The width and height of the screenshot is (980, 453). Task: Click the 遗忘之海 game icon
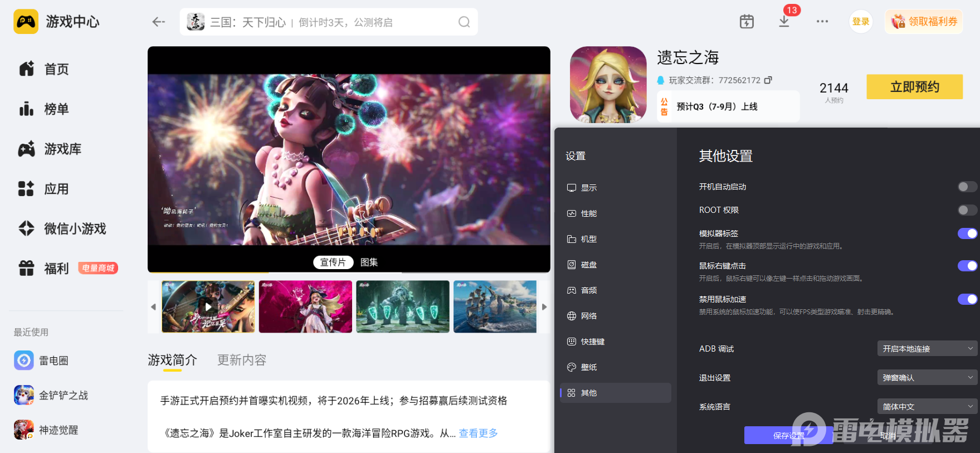pyautogui.click(x=608, y=85)
